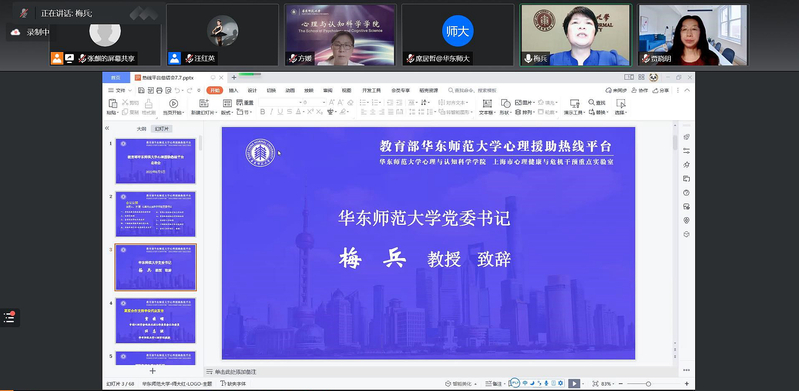This screenshot has height=391, width=799.
Task: Click the shapes tool icon
Action: tap(505, 103)
